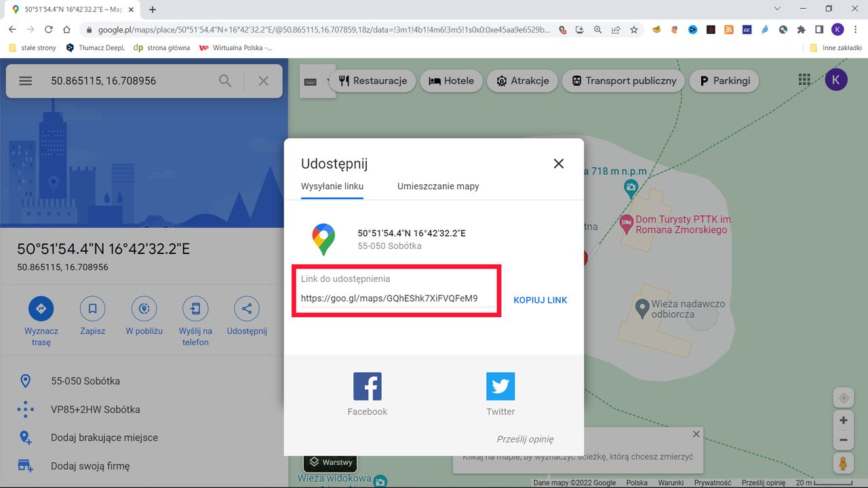Screen dimensions: 868x488
Task: Open the Prześlij opinię feedback link
Action: pyautogui.click(x=526, y=439)
